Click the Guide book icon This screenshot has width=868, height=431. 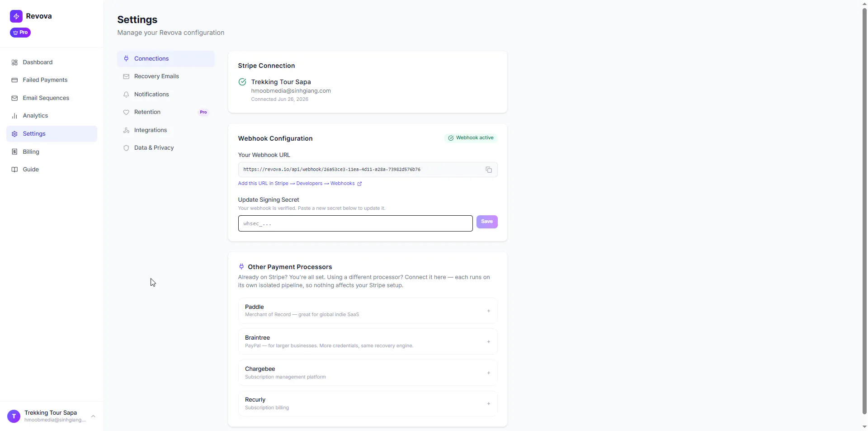pos(14,170)
